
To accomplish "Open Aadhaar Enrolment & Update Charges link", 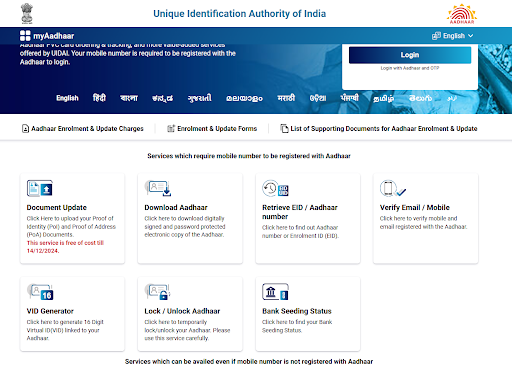I will tap(87, 129).
